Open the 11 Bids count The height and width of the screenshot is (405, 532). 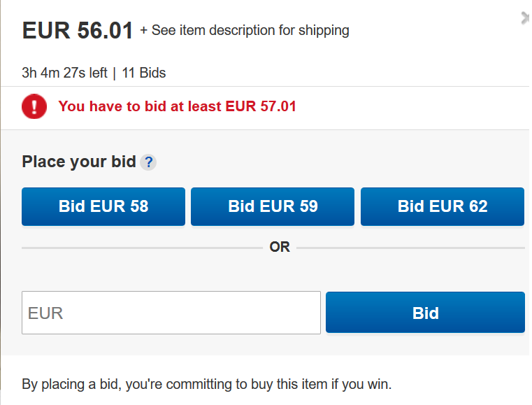(x=144, y=73)
